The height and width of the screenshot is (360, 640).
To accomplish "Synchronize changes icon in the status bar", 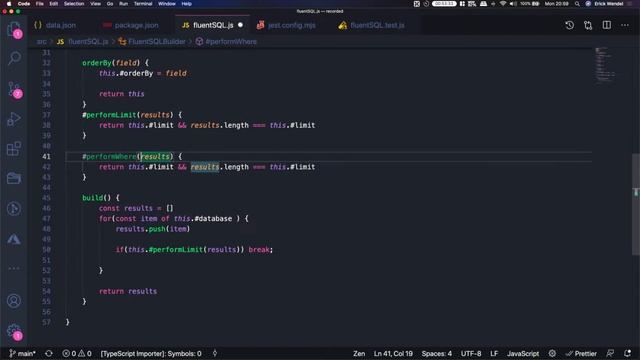I will 49,353.
